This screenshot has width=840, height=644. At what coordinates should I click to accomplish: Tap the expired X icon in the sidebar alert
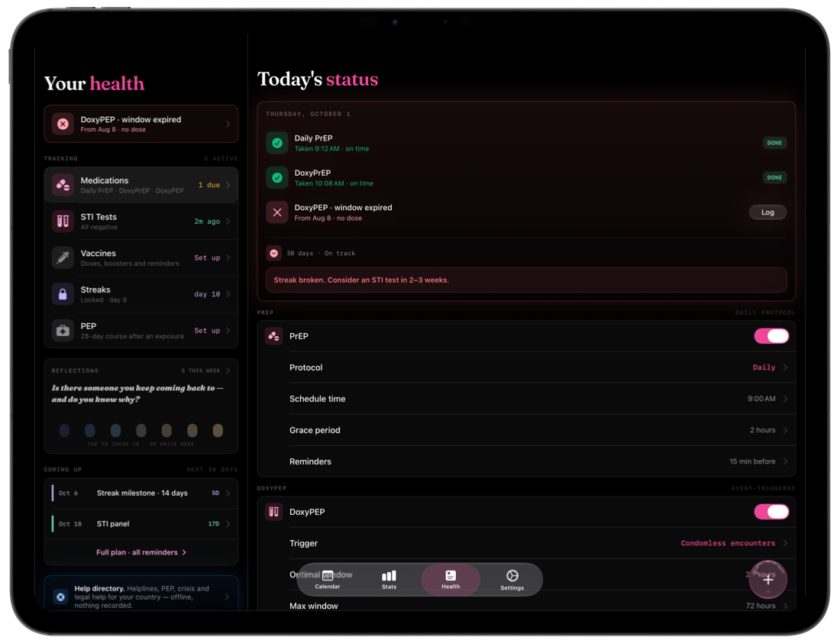click(x=63, y=124)
